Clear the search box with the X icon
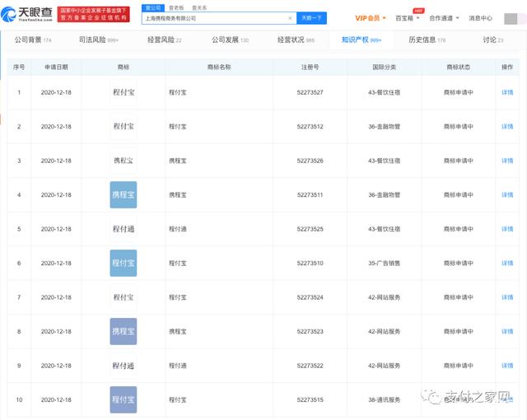 (290, 17)
